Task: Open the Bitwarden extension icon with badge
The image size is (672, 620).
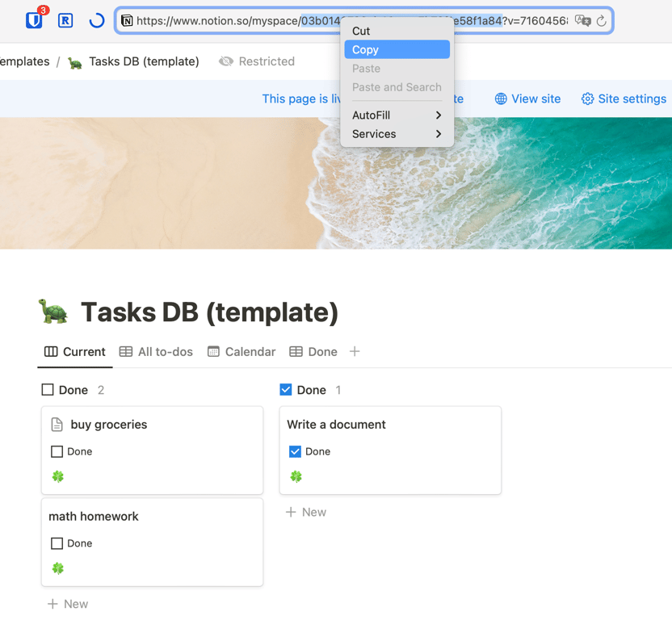Action: (x=35, y=19)
